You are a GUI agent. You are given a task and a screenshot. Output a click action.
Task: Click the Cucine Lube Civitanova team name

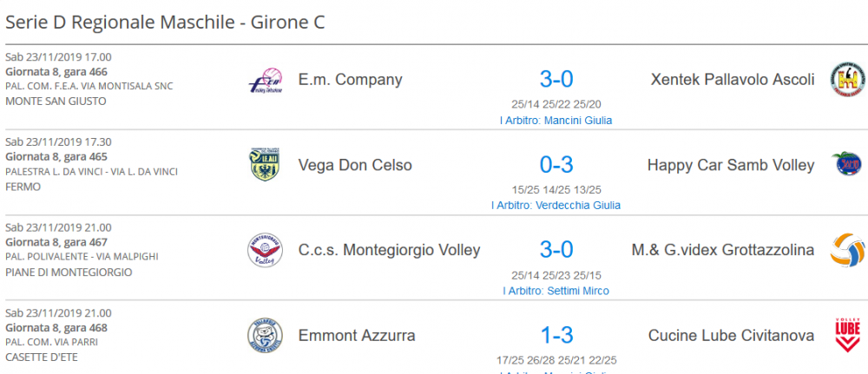click(731, 335)
